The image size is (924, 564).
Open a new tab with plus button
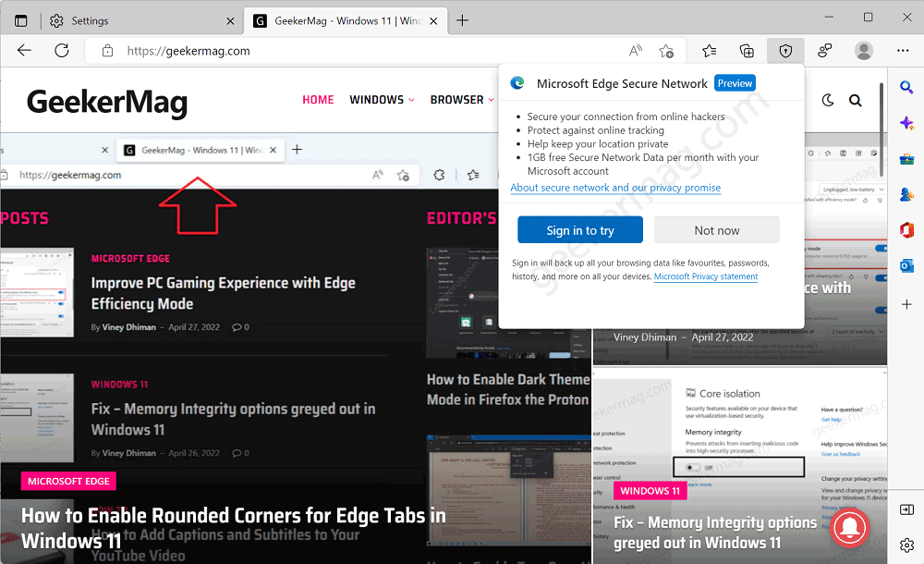(x=463, y=20)
